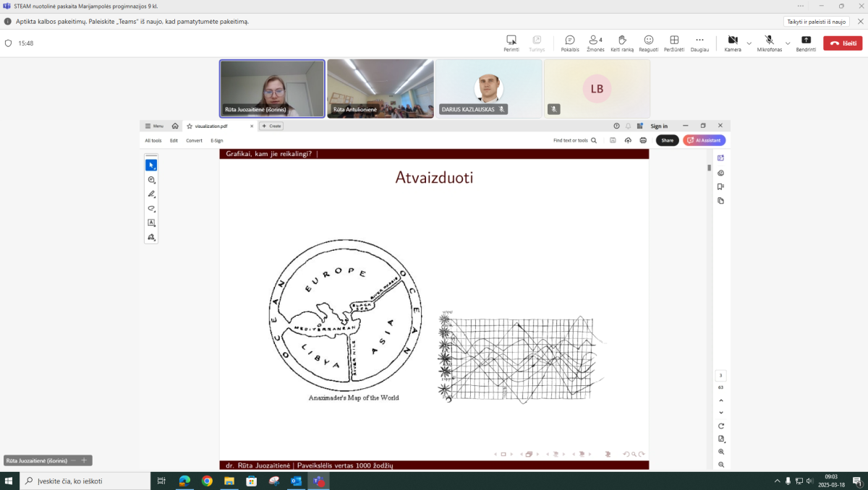
Task: Open Perimti control button
Action: coord(511,42)
